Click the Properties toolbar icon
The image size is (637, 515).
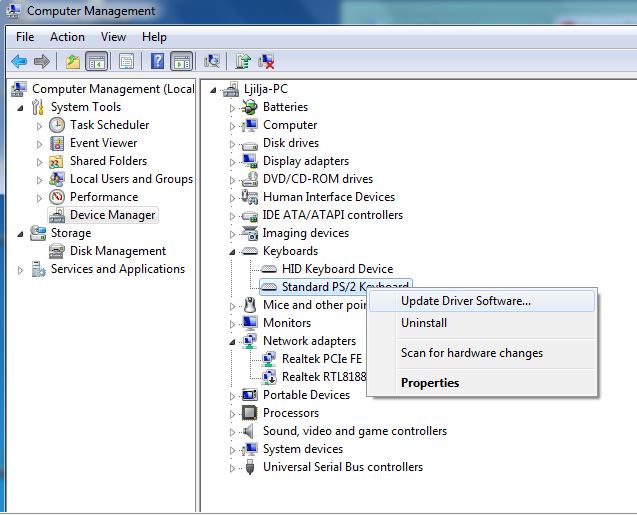point(127,62)
